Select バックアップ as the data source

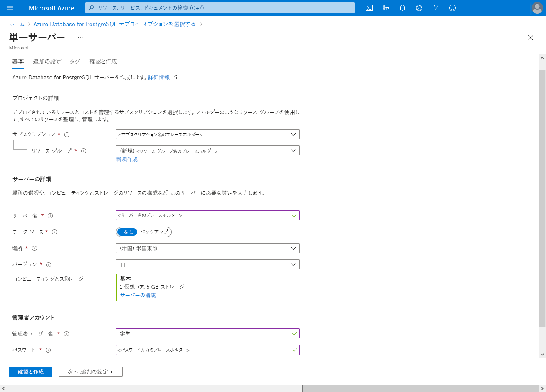click(x=154, y=232)
